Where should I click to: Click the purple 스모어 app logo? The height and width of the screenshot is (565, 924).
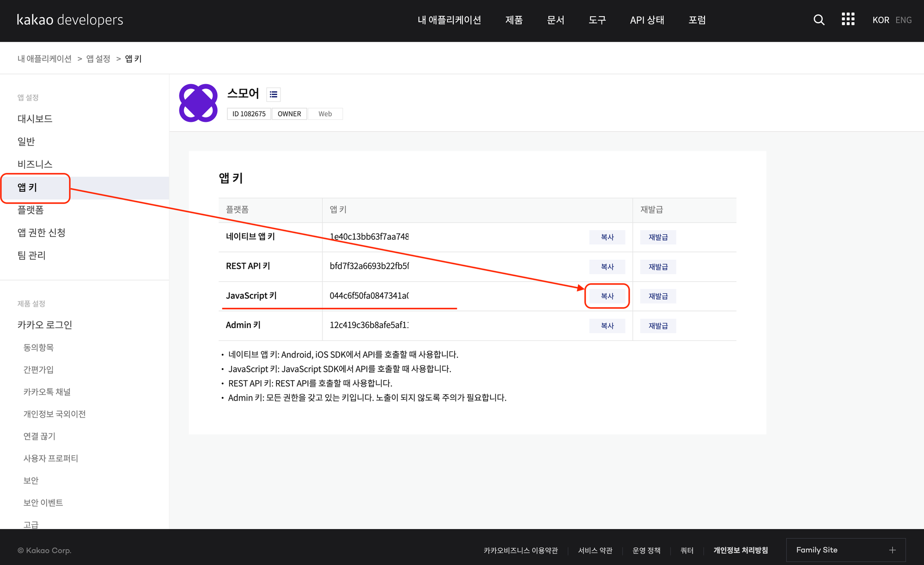pos(198,103)
